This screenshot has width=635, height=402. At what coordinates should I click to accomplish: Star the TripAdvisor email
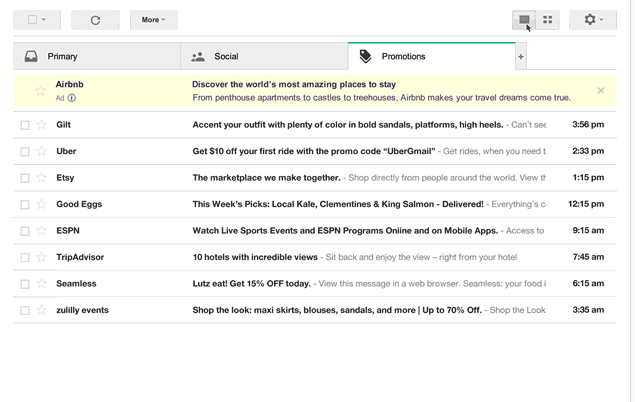click(41, 257)
